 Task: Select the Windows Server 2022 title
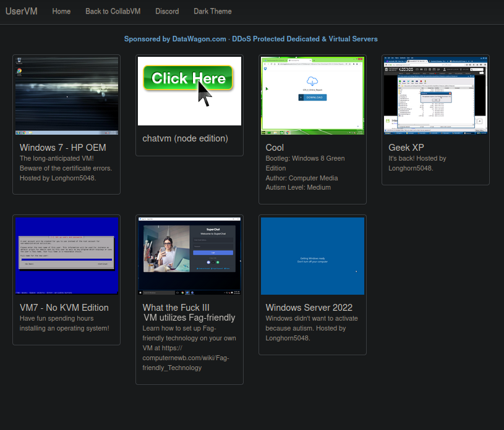(309, 308)
